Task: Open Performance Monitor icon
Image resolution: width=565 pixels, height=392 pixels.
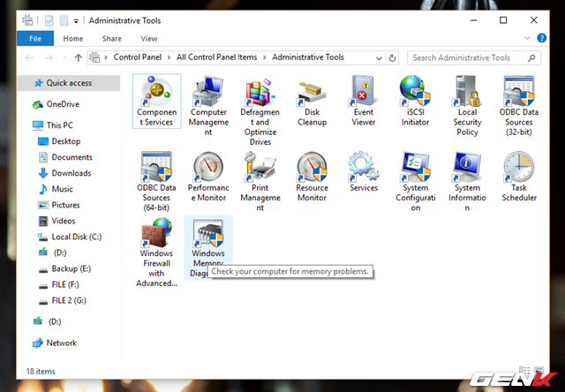Action: 208,174
